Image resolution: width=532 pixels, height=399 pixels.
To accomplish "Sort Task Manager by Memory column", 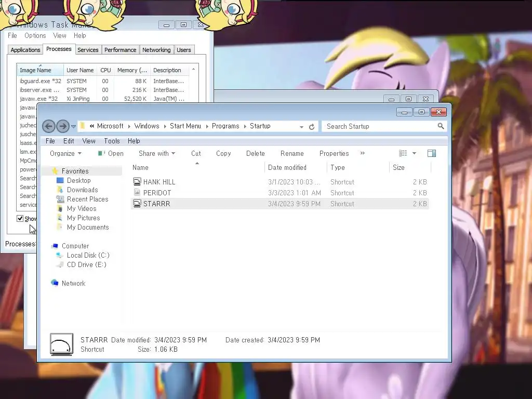I will (x=132, y=70).
